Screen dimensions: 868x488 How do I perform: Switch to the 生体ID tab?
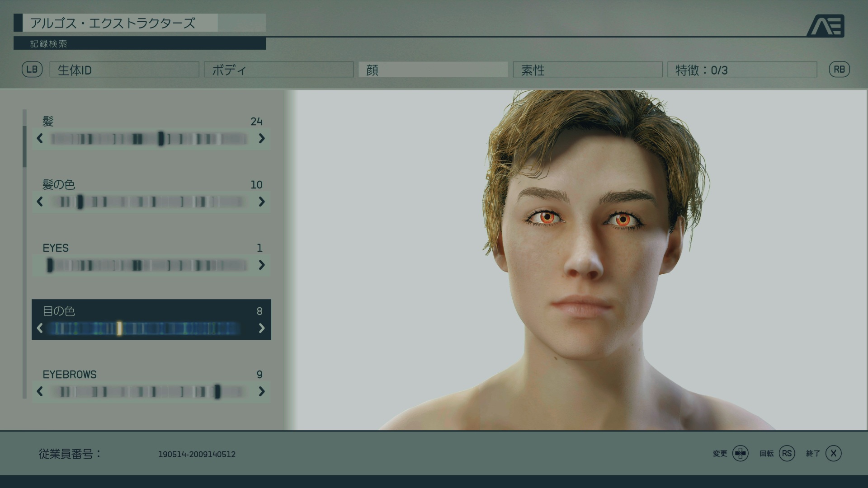(124, 70)
